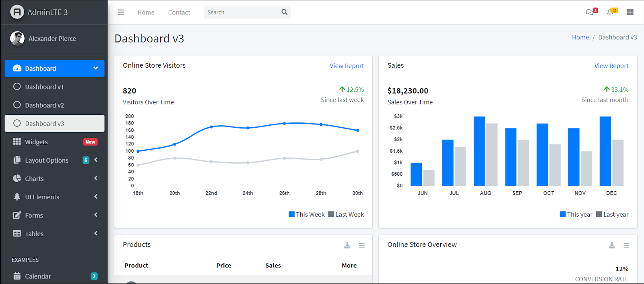Image resolution: width=644 pixels, height=284 pixels.
Task: Click the blue DEC bar in Sales chart
Action: coord(605,151)
